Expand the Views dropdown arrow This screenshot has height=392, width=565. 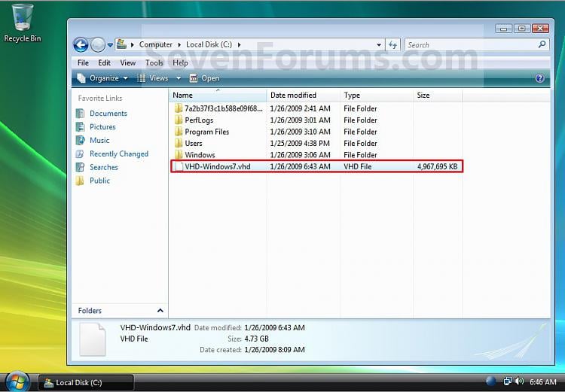coord(178,78)
